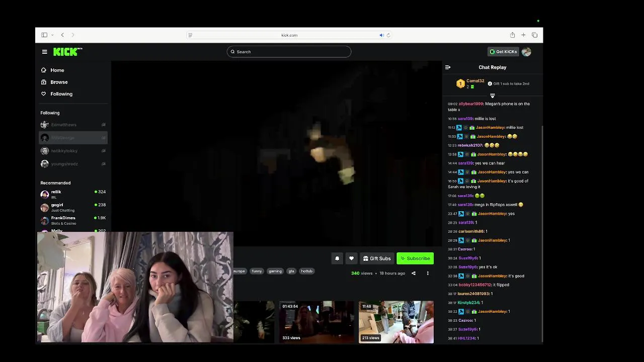Click username Kirstyb234 in chat

point(468,303)
